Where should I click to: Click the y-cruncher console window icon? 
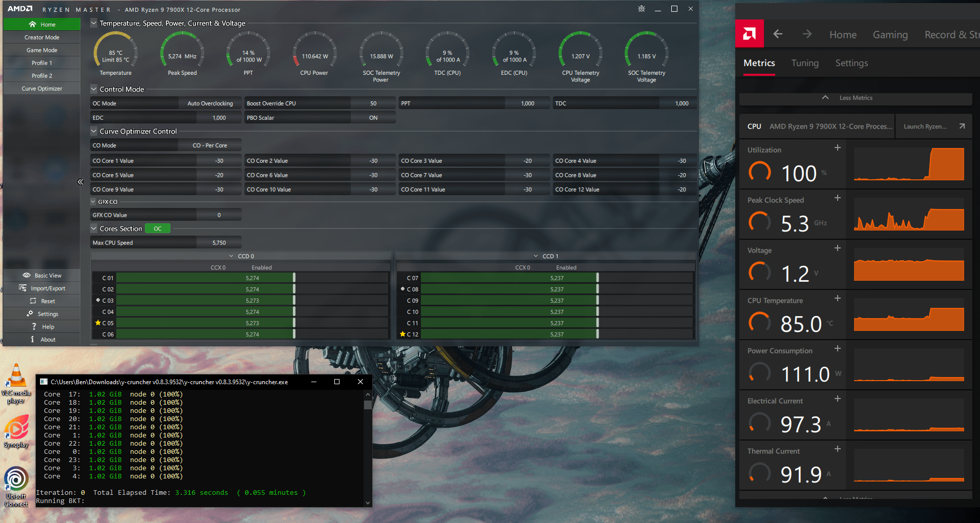(x=44, y=382)
